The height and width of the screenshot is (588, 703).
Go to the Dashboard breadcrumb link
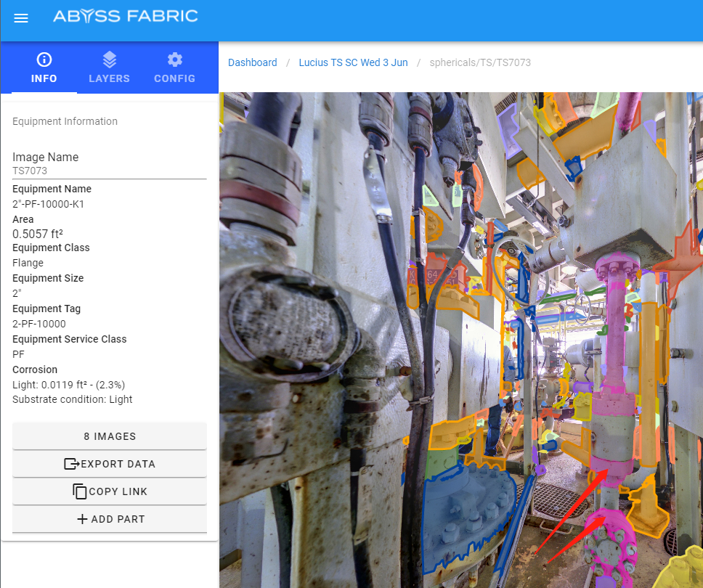point(252,62)
